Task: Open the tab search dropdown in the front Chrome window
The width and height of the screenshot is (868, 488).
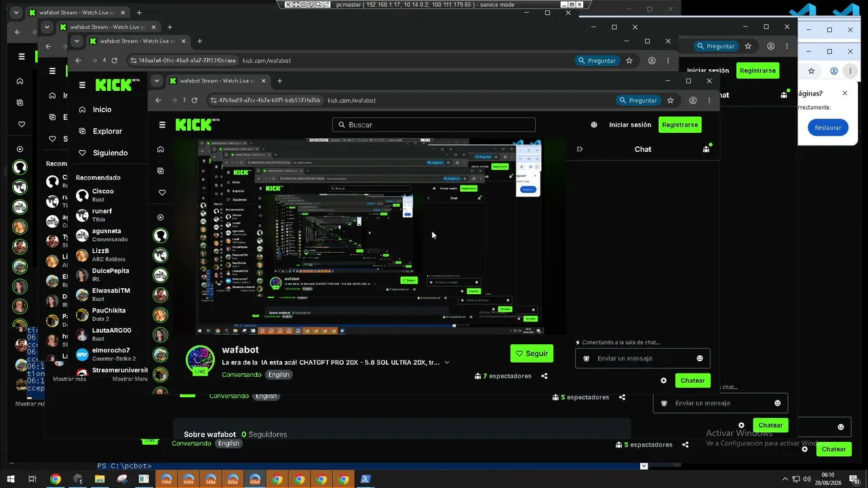Action: 157,81
